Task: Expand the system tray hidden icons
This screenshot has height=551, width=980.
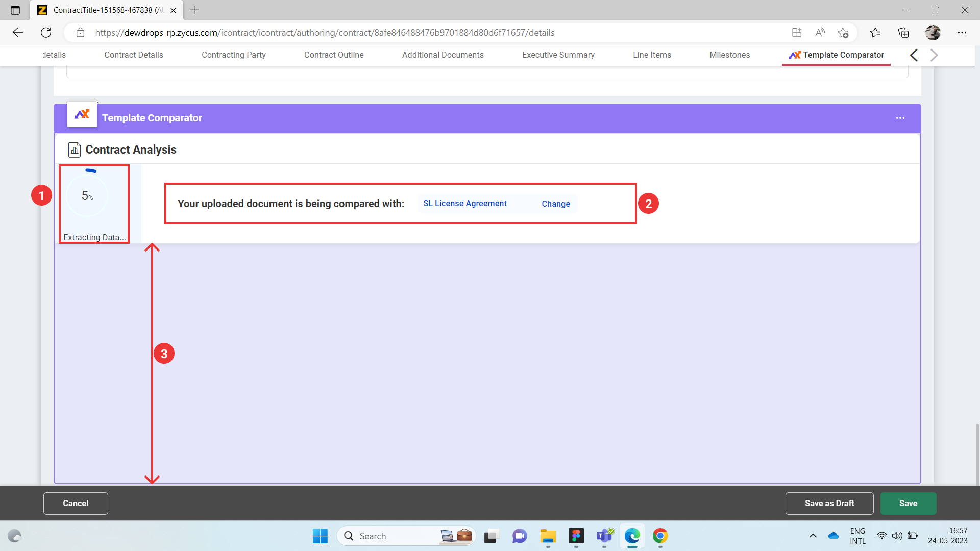Action: point(813,536)
